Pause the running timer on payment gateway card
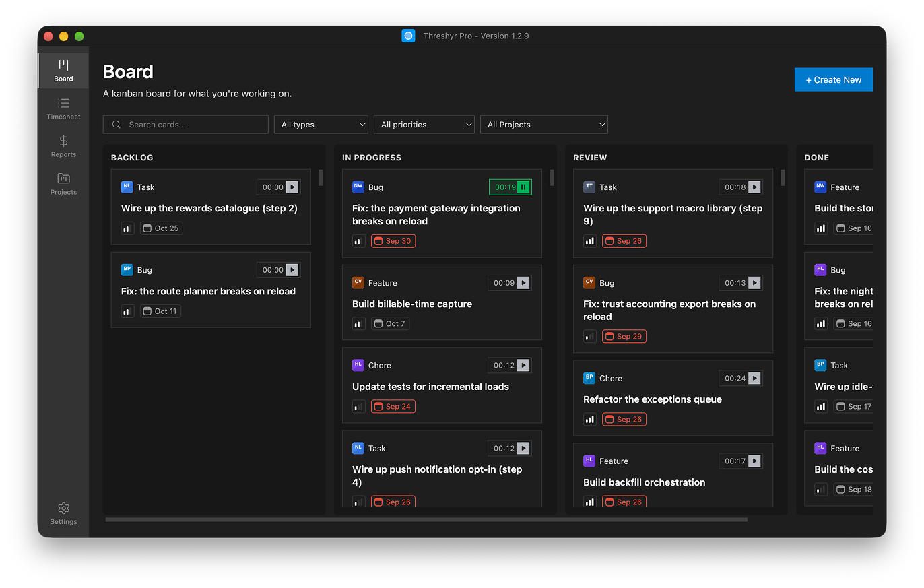The width and height of the screenshot is (924, 588). coord(523,187)
